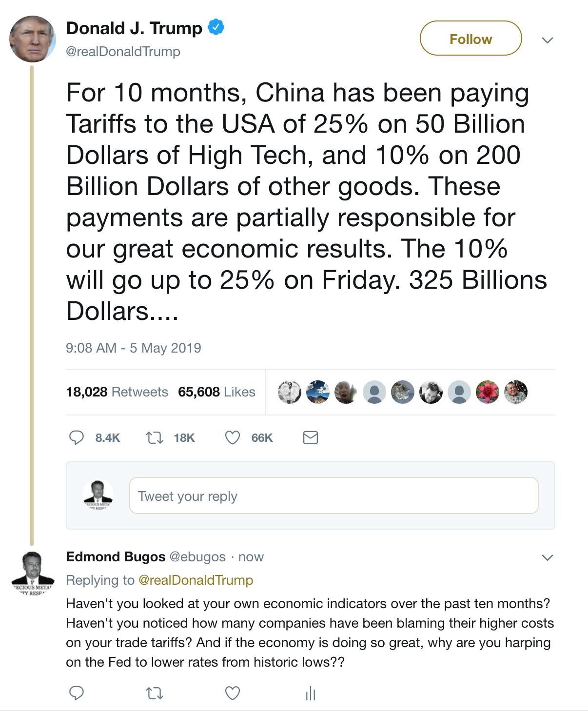Open the chevron menu on Edmond Bugos's reply
This screenshot has height=712, width=588.
click(x=548, y=557)
